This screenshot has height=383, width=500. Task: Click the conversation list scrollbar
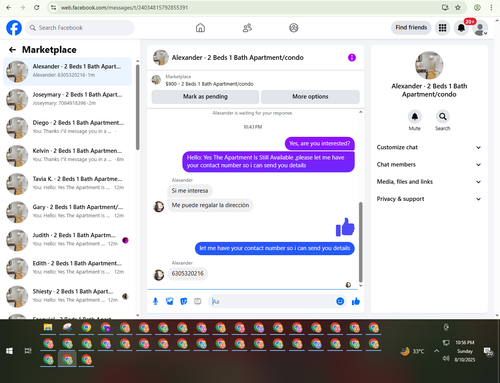tap(138, 107)
